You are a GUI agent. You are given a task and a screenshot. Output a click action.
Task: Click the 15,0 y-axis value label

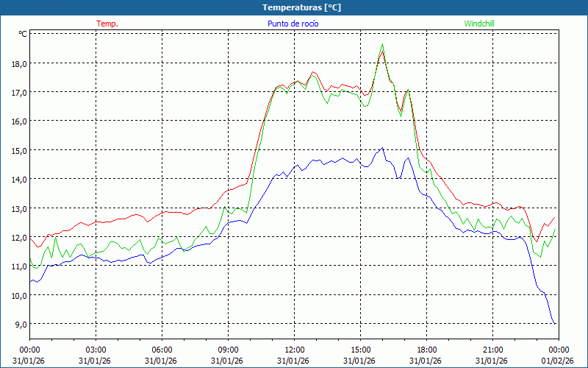tap(18, 150)
